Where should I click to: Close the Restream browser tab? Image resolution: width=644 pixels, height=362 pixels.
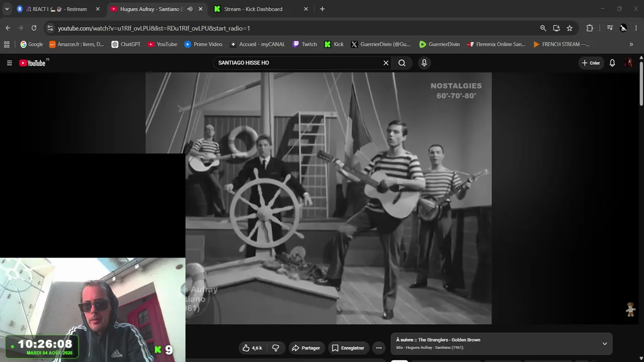pos(98,9)
